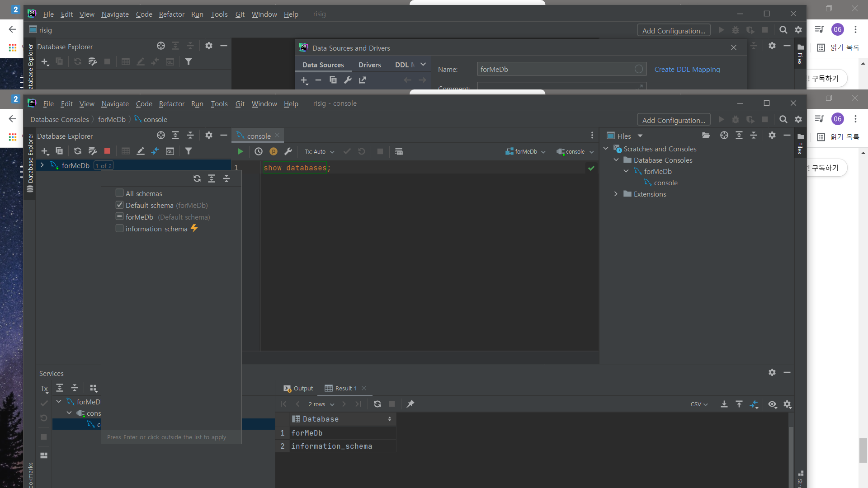Screen dimensions: 868x488
Task: Open CSV format dropdown
Action: [699, 404]
